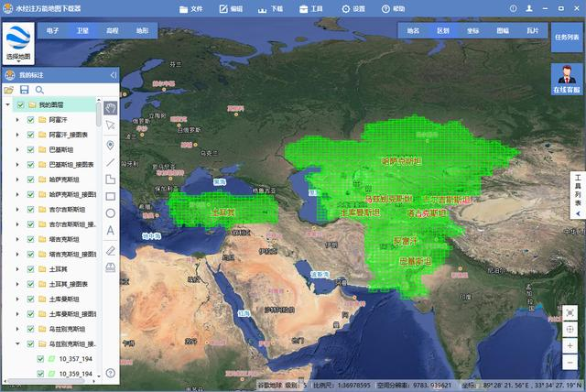Click the 瓦片 button
This screenshot has width=586, height=392.
point(533,30)
